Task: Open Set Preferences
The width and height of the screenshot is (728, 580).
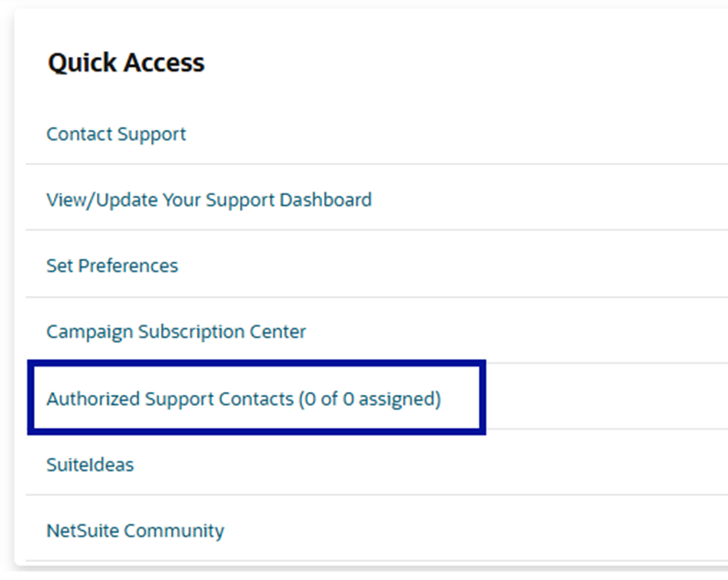Action: click(x=112, y=266)
